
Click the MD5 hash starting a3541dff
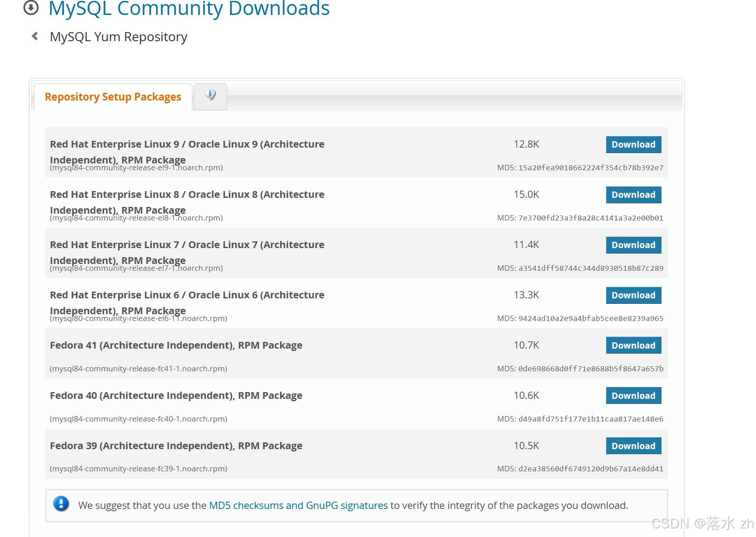click(591, 268)
